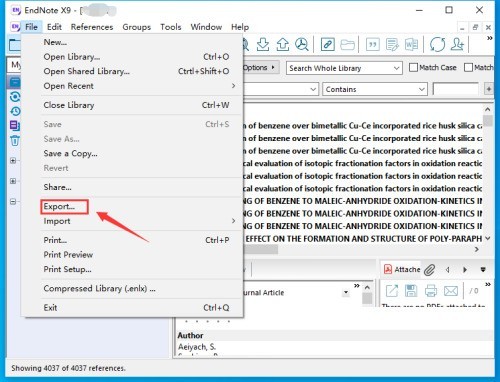Click the Options button in search panel
The width and height of the screenshot is (500, 382).
259,68
